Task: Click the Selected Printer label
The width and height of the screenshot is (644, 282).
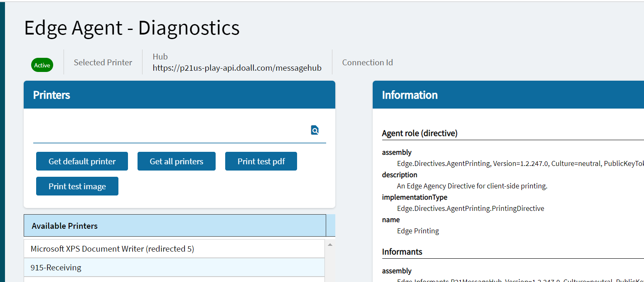Action: [103, 62]
